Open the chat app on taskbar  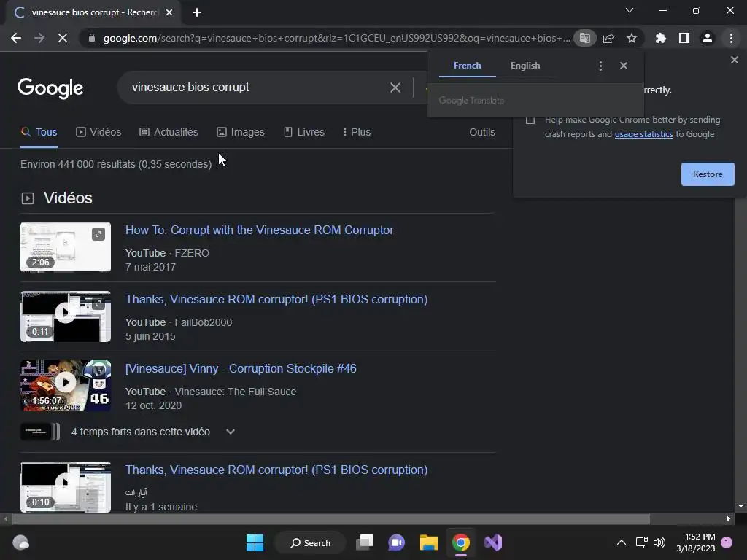[x=396, y=542]
